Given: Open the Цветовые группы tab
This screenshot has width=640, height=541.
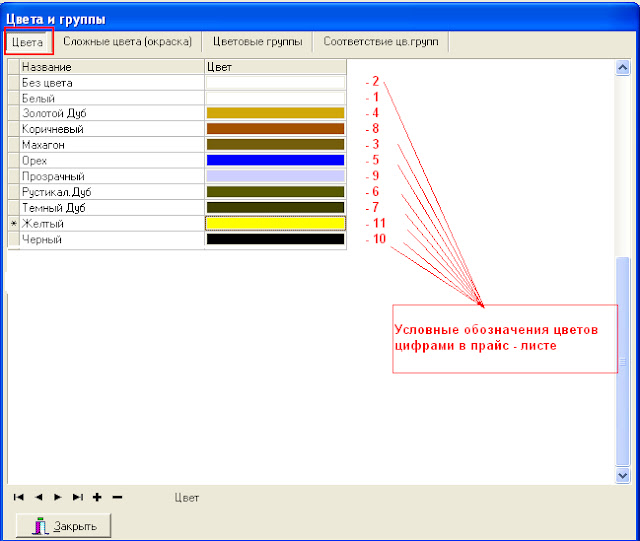Looking at the screenshot, I should coord(258,42).
